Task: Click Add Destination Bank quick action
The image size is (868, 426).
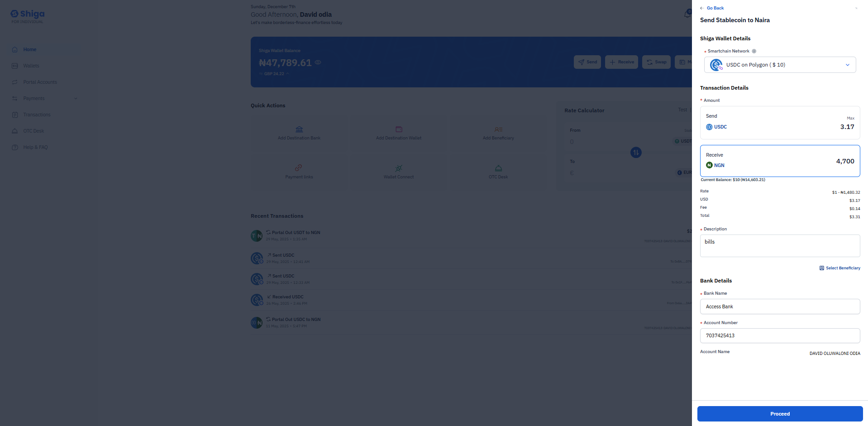Action: click(x=299, y=133)
